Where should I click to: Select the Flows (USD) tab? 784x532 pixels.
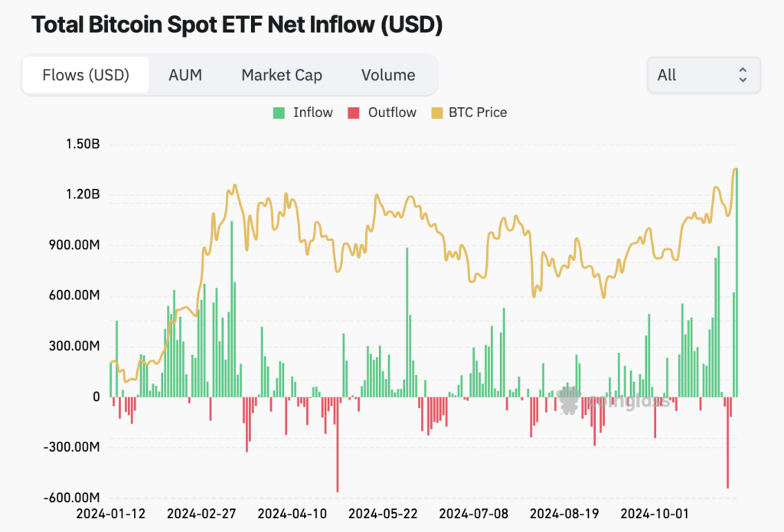(86, 75)
